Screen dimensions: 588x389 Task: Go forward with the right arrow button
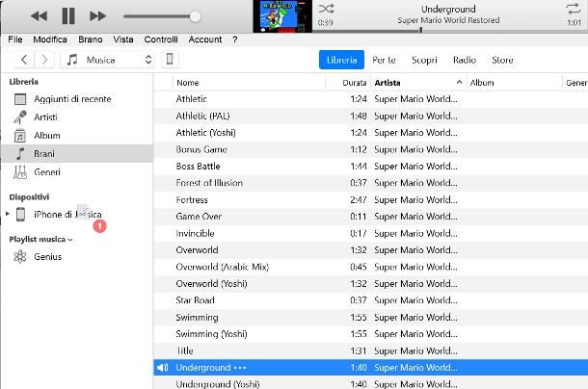tap(44, 60)
